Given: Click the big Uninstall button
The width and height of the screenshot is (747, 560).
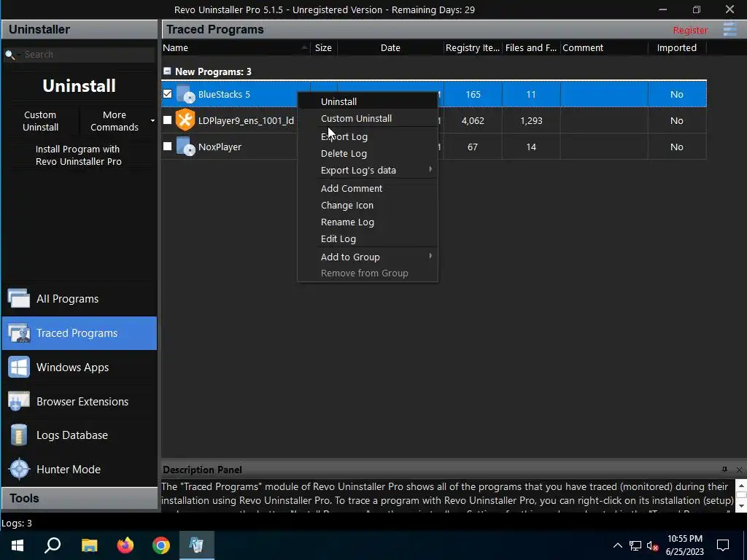Looking at the screenshot, I should (79, 86).
